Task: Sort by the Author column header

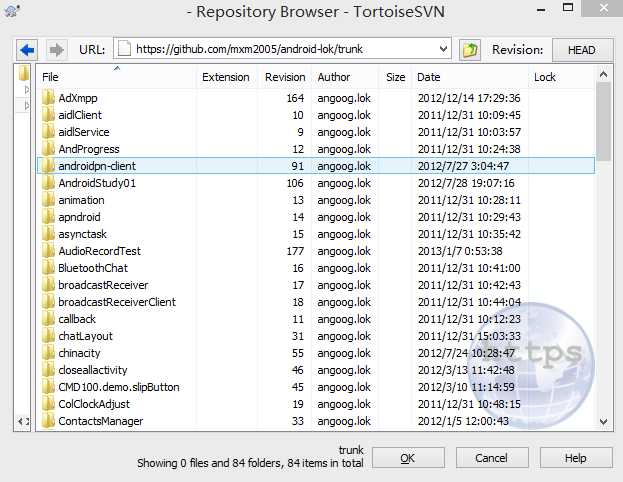Action: coord(344,77)
